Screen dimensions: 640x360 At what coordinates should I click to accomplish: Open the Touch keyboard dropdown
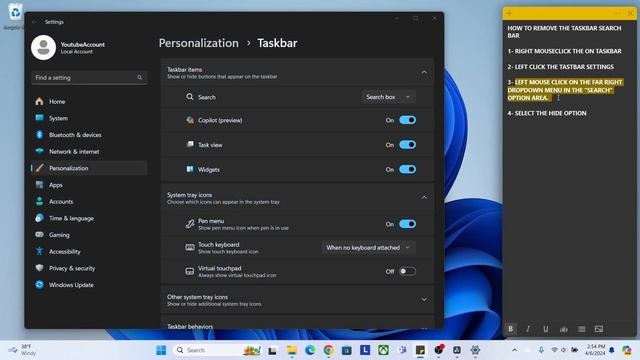click(369, 247)
